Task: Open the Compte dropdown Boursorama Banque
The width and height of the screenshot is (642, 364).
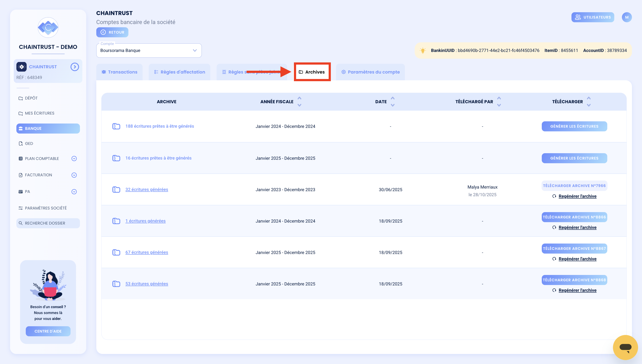Action: (149, 50)
